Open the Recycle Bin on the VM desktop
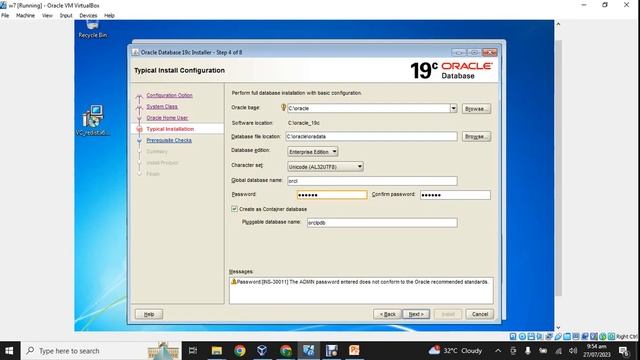640x360 pixels. 93,29
